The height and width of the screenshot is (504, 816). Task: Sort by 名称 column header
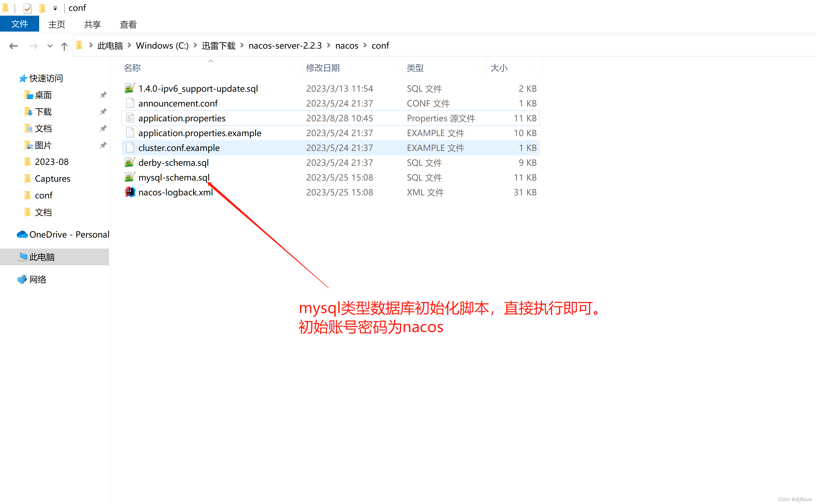tap(132, 68)
